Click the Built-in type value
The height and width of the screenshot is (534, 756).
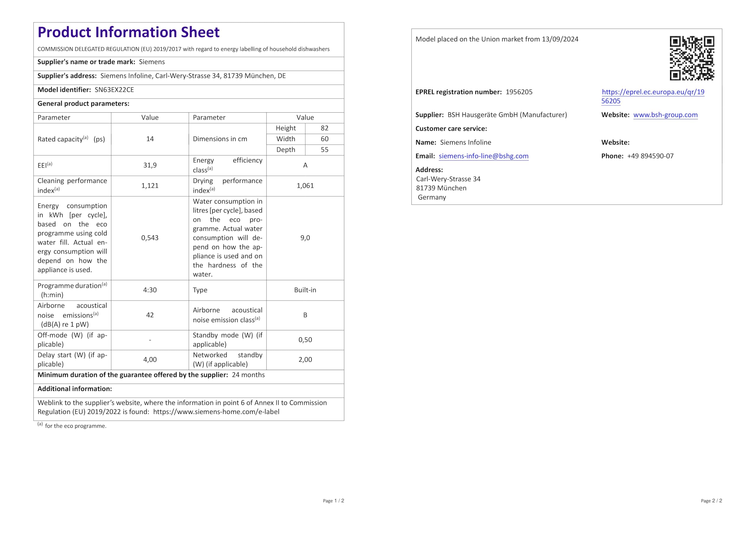[305, 290]
